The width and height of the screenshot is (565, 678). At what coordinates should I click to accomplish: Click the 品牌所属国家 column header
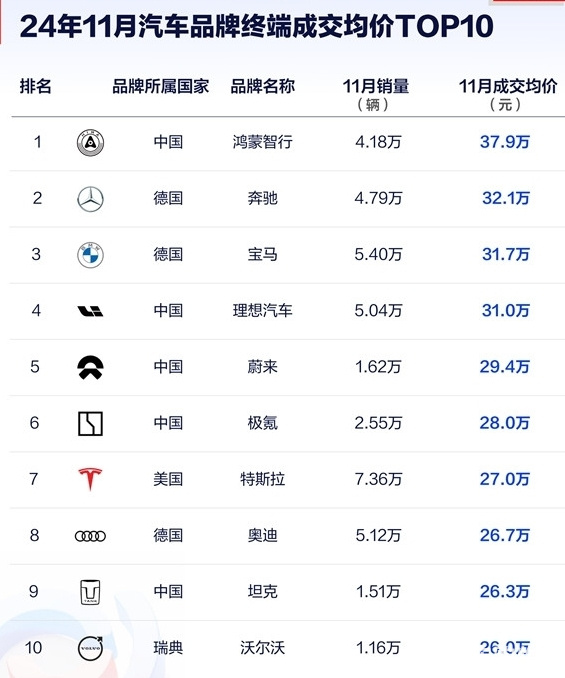coord(160,86)
